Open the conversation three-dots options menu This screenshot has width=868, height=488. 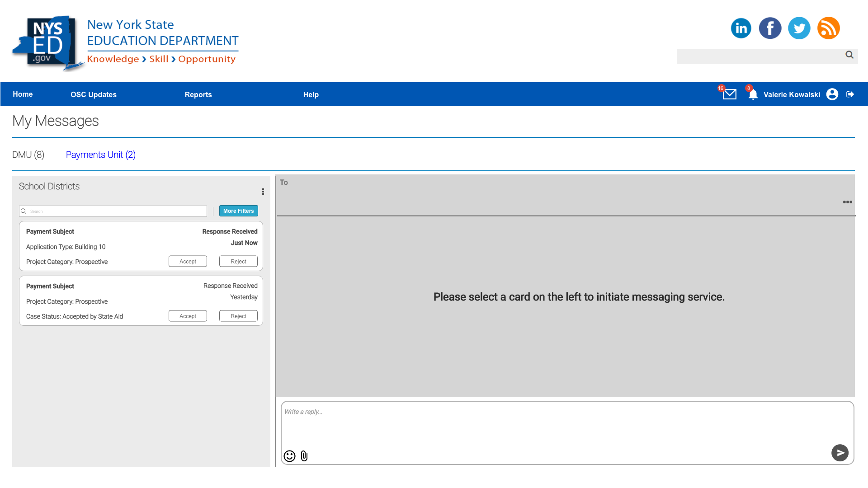847,202
